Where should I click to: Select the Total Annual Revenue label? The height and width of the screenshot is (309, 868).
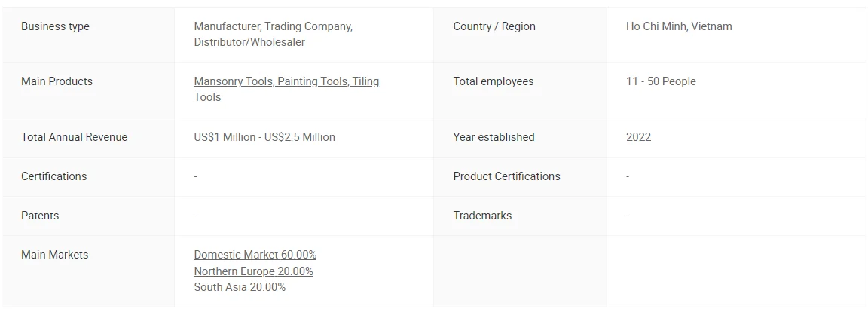click(74, 137)
